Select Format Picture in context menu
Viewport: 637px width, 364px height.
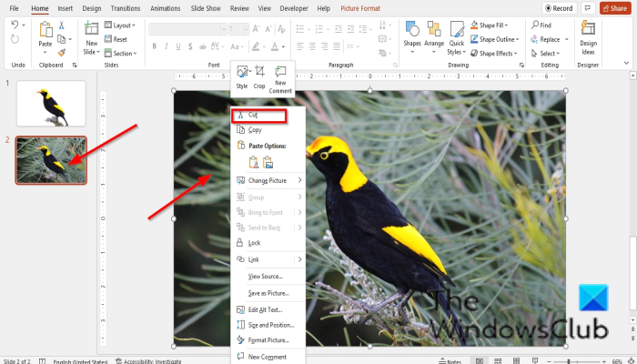(x=268, y=340)
